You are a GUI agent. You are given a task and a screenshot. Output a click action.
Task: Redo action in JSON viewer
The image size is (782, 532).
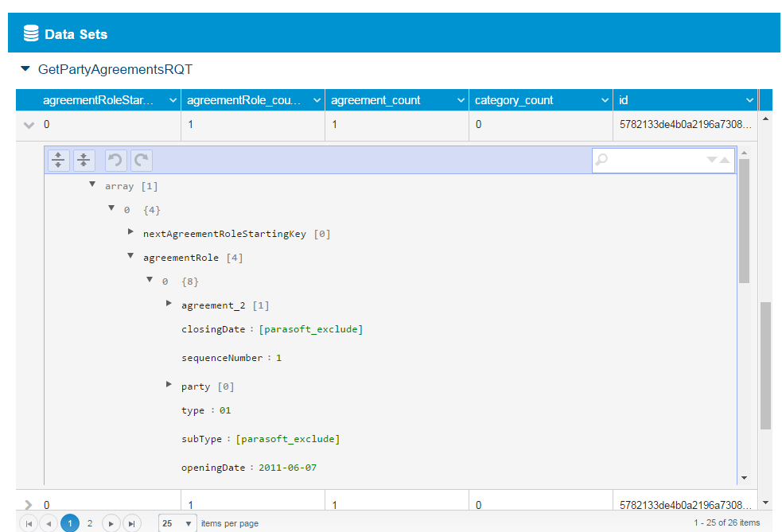tap(142, 160)
